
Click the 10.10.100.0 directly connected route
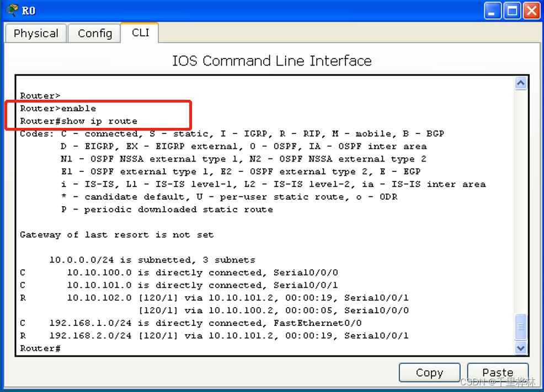pos(179,272)
